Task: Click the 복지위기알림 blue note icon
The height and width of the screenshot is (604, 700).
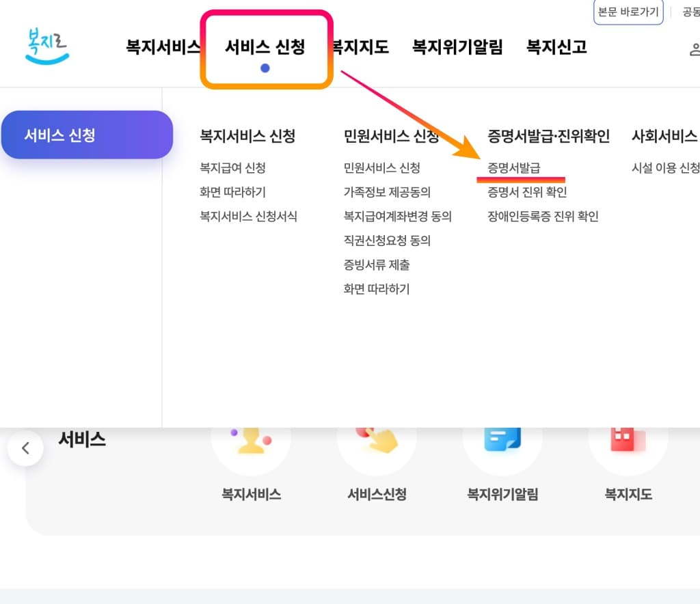Action: [x=502, y=440]
